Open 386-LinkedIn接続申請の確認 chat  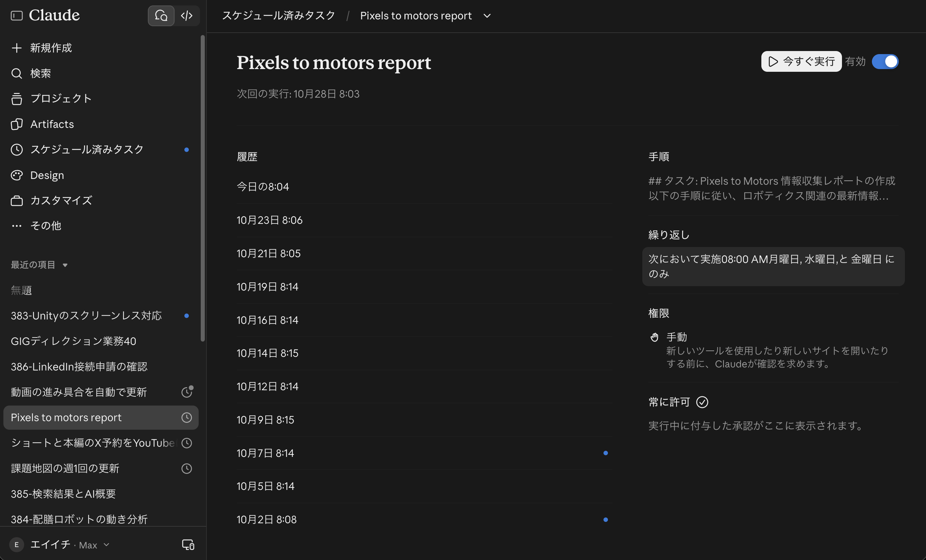coord(101,366)
